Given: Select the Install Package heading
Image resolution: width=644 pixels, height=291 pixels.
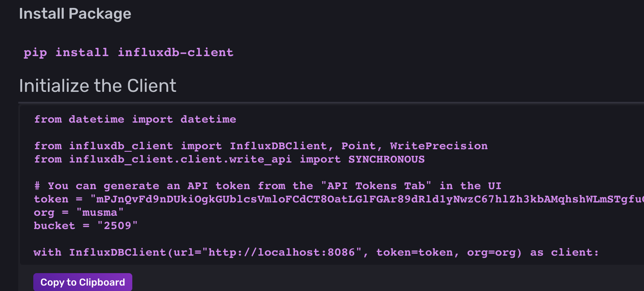Looking at the screenshot, I should coord(75,14).
